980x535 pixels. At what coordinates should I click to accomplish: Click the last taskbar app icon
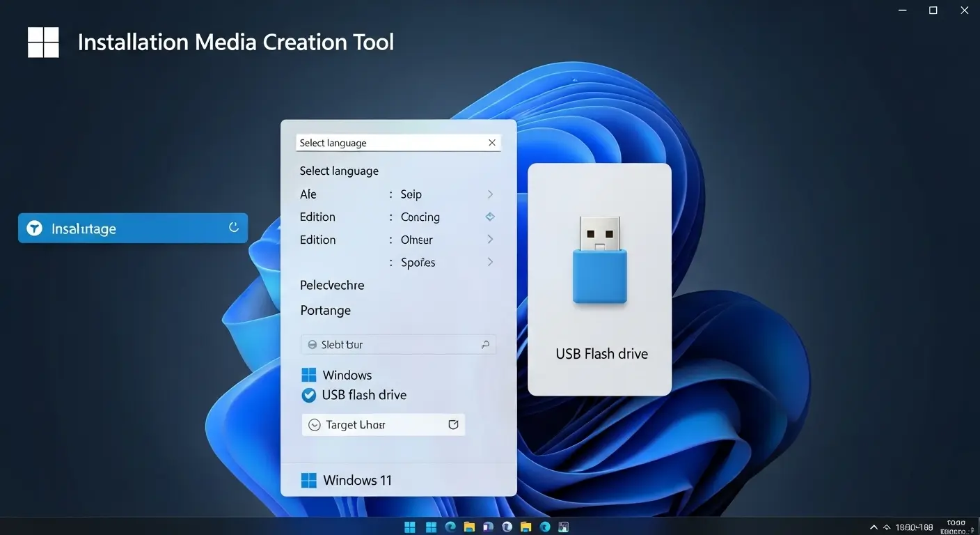point(564,527)
